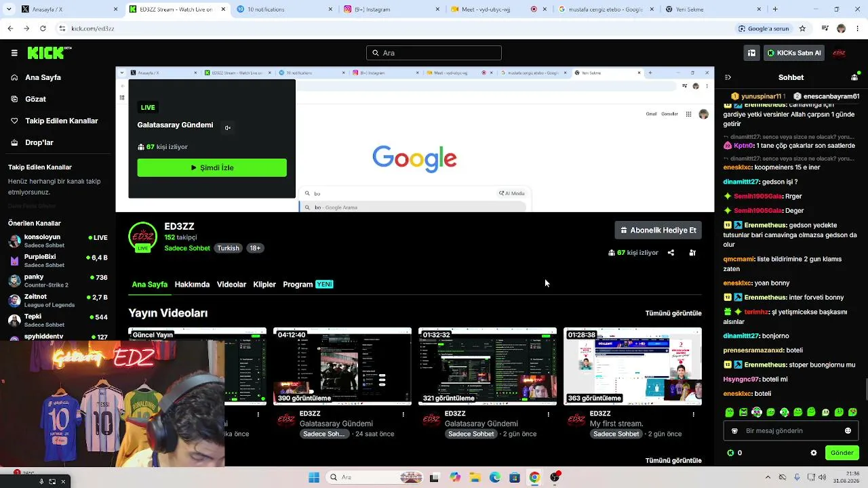Click Google'a sorun button in address bar
Screen dimensions: 868x488
tap(764, 28)
